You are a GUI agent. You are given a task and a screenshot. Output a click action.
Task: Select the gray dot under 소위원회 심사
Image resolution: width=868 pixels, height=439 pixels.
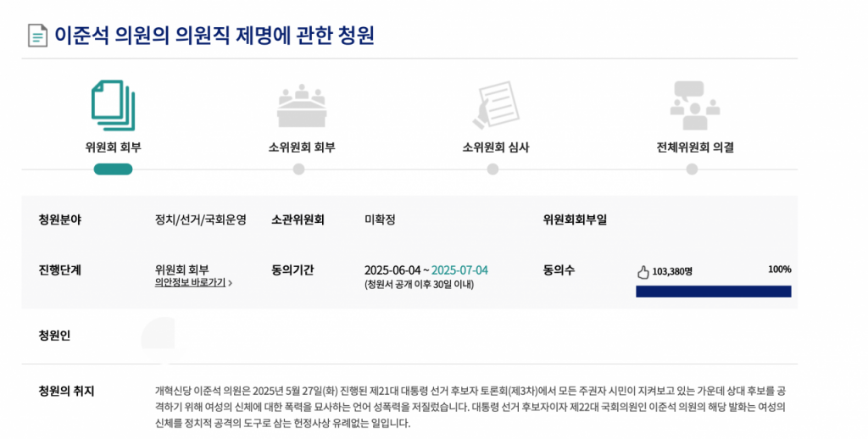(492, 169)
